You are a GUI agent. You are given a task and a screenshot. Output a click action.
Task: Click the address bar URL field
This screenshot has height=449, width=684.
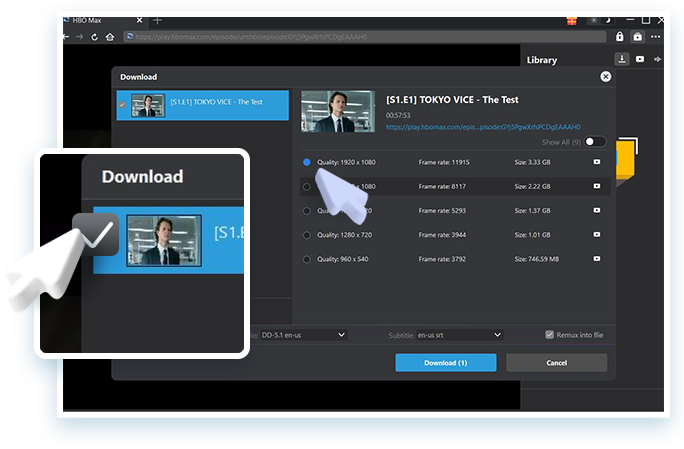pos(365,37)
